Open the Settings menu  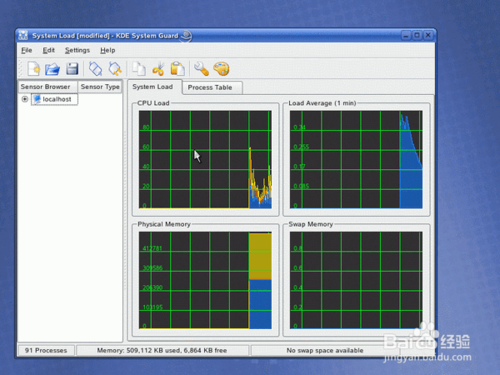pyautogui.click(x=77, y=50)
